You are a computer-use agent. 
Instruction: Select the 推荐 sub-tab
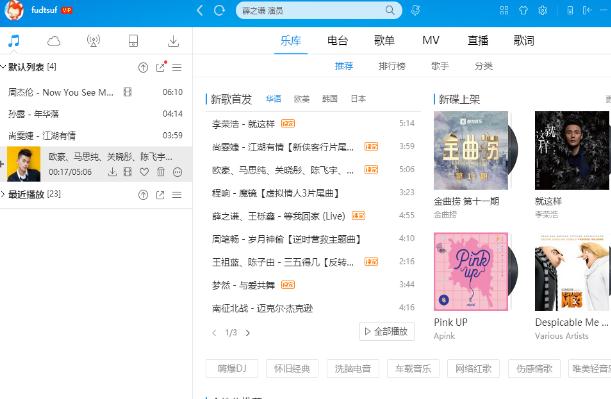[344, 66]
